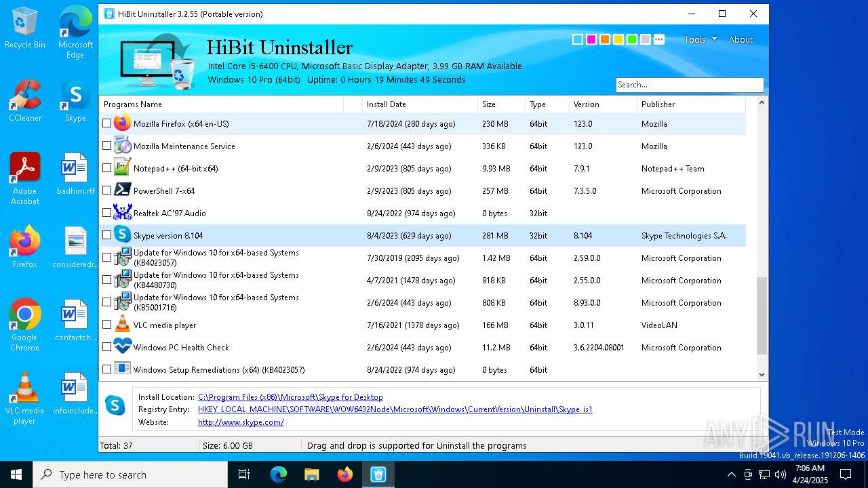Image resolution: width=868 pixels, height=488 pixels.
Task: Check the Windows Setup Remediations checkbox
Action: tap(106, 369)
